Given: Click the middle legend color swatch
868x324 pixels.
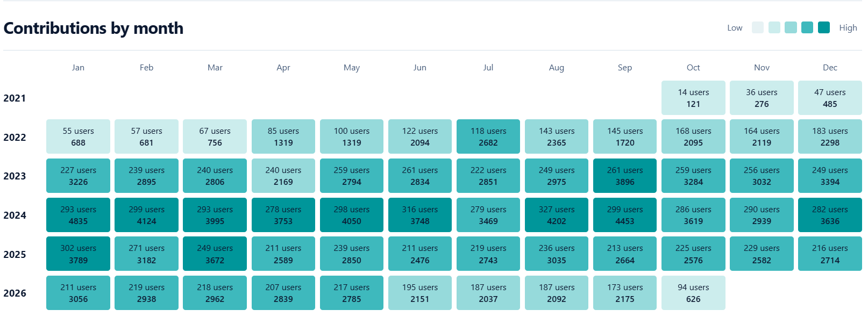Looking at the screenshot, I should point(791,27).
